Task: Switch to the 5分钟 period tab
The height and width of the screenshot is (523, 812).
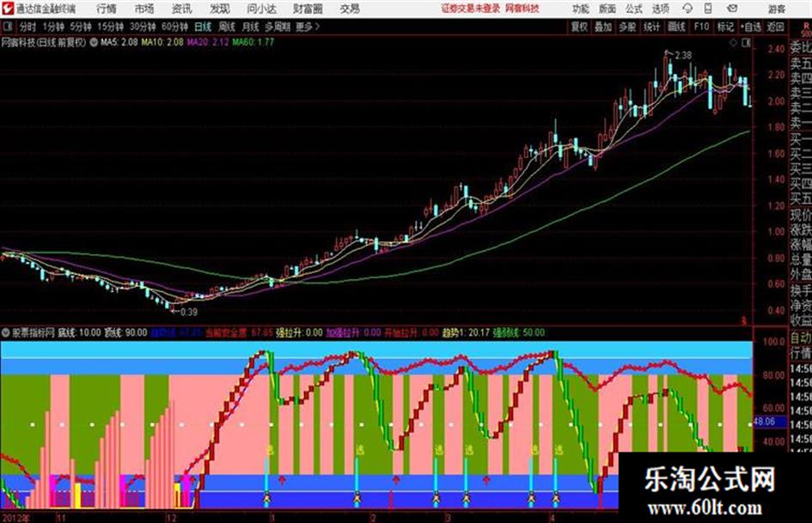Action: coord(81,27)
